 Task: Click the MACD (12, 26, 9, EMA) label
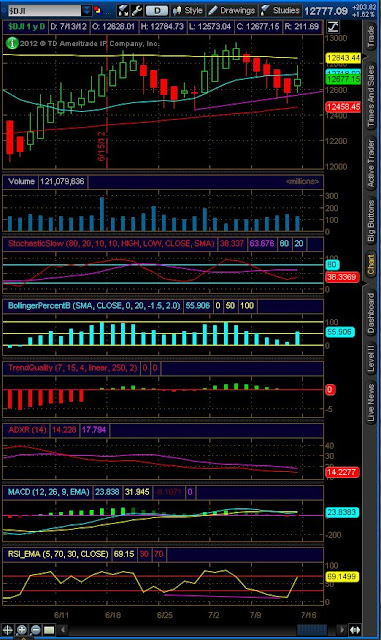pos(48,492)
